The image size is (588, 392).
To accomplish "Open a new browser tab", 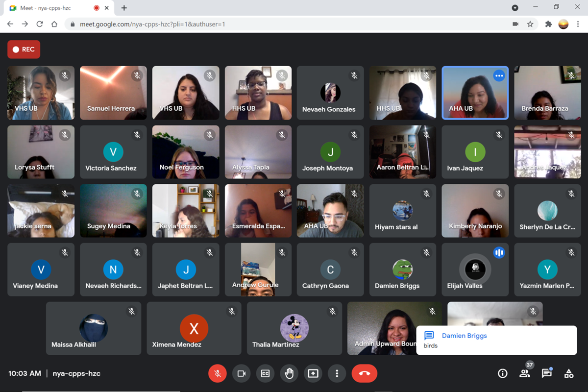I will (124, 8).
